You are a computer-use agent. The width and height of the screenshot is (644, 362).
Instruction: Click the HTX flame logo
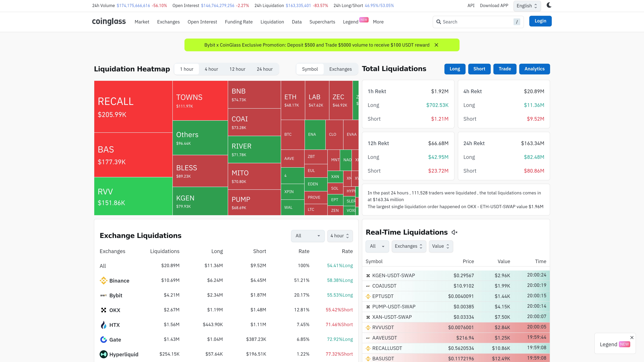(x=103, y=325)
